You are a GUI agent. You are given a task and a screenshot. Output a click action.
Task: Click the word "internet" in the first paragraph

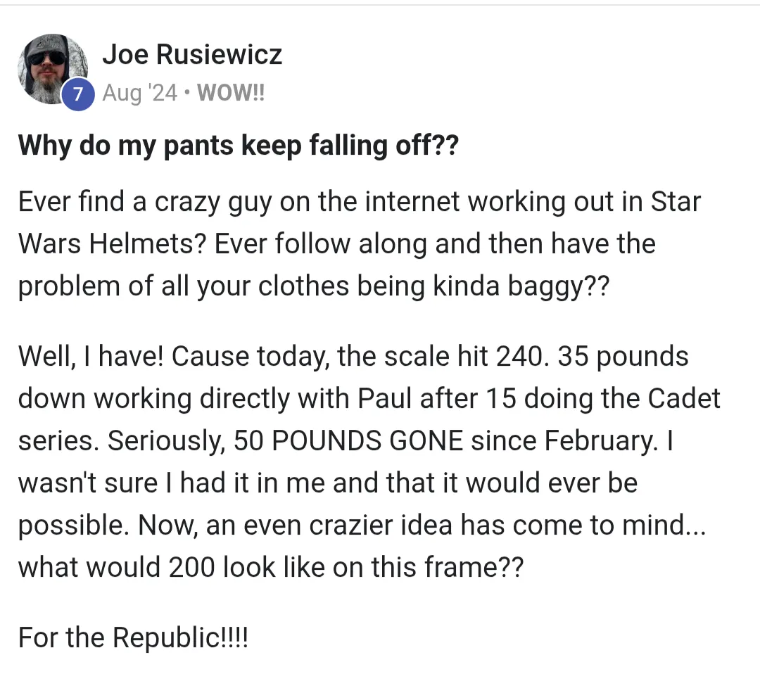(x=412, y=201)
